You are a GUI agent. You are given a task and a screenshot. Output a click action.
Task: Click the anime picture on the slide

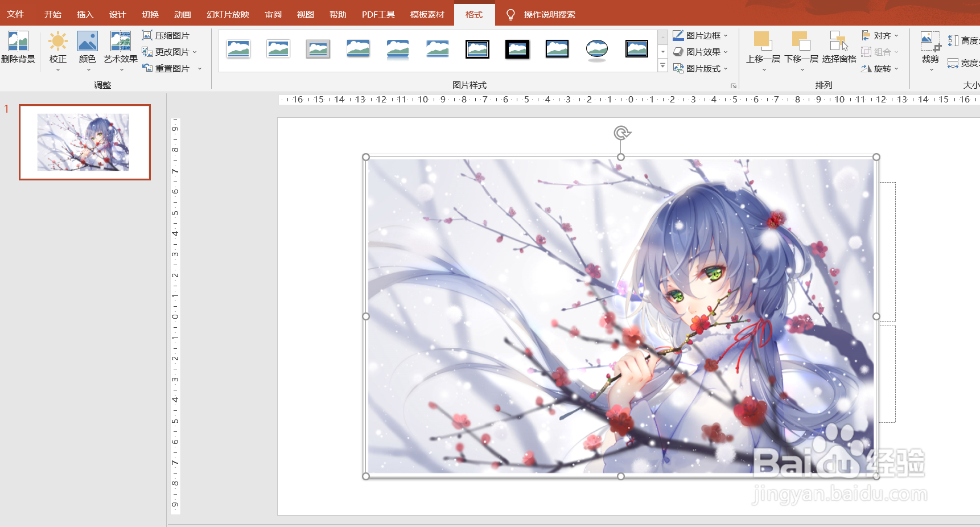click(621, 316)
